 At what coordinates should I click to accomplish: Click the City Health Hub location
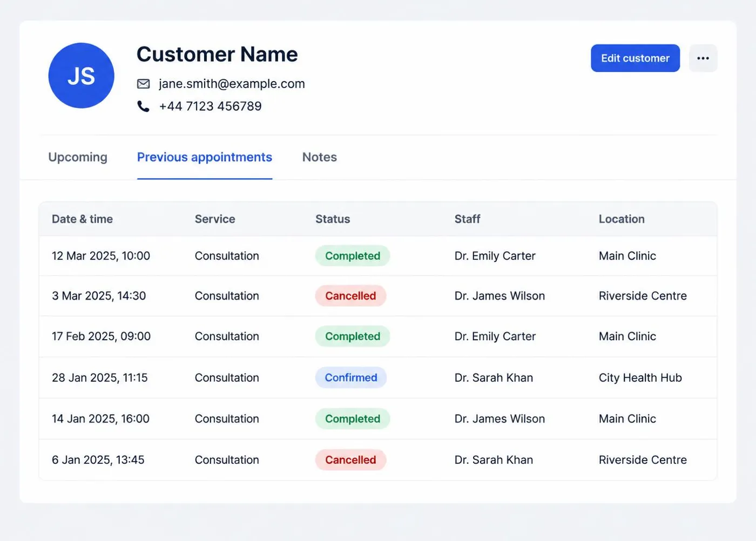pos(640,378)
